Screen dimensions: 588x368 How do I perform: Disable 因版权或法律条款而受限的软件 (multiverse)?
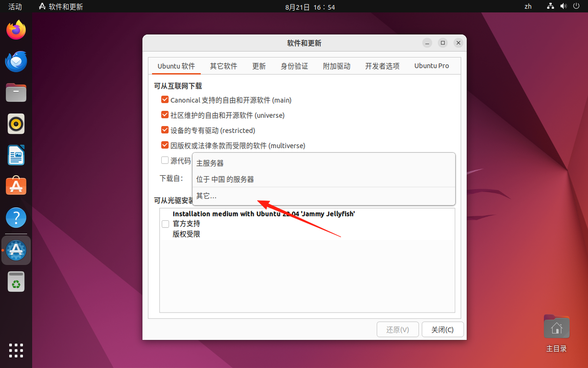click(x=165, y=145)
